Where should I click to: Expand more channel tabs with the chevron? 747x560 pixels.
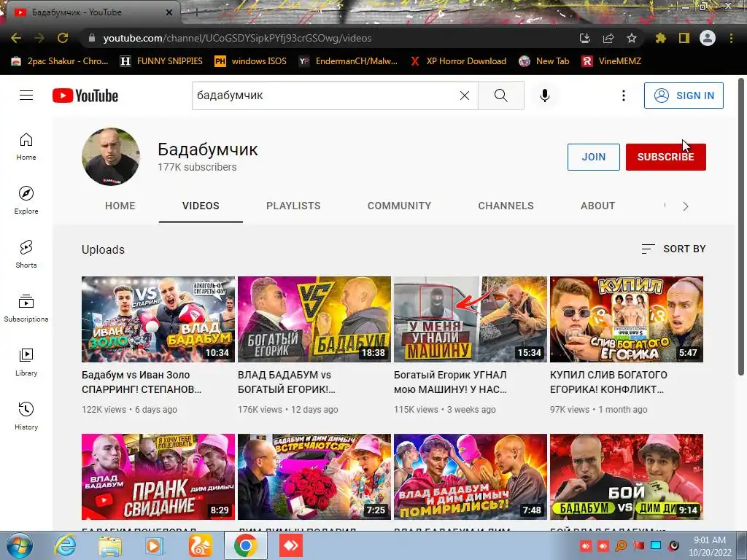point(686,206)
